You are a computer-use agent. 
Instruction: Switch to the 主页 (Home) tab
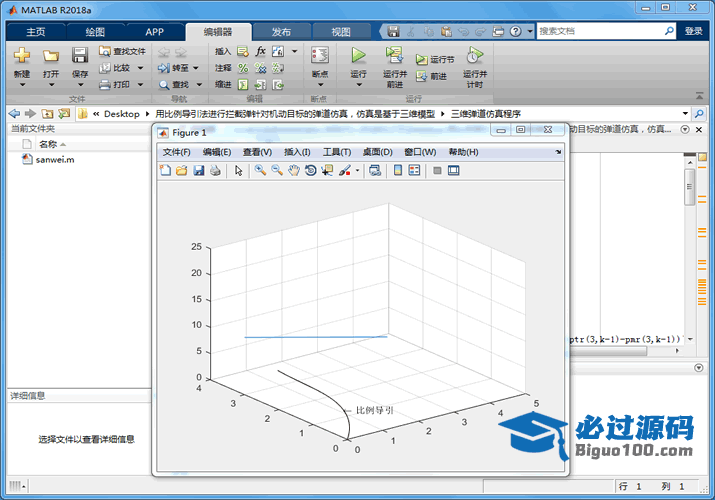[36, 32]
